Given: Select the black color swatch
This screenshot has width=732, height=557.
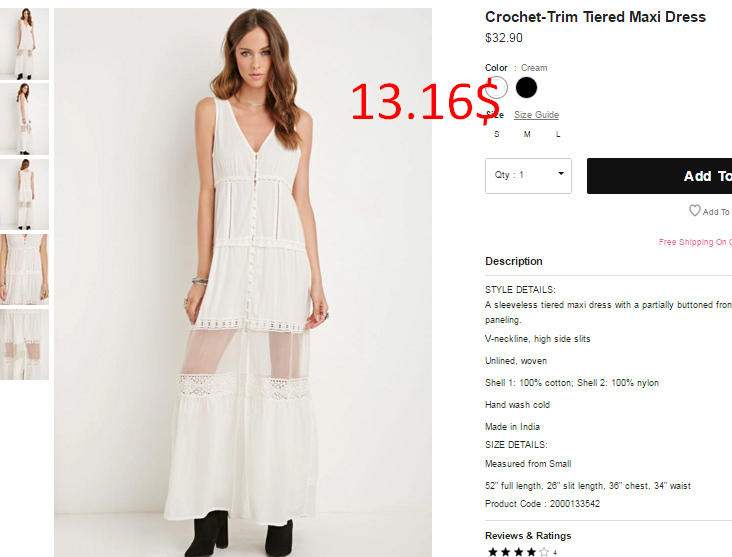Looking at the screenshot, I should pyautogui.click(x=526, y=88).
